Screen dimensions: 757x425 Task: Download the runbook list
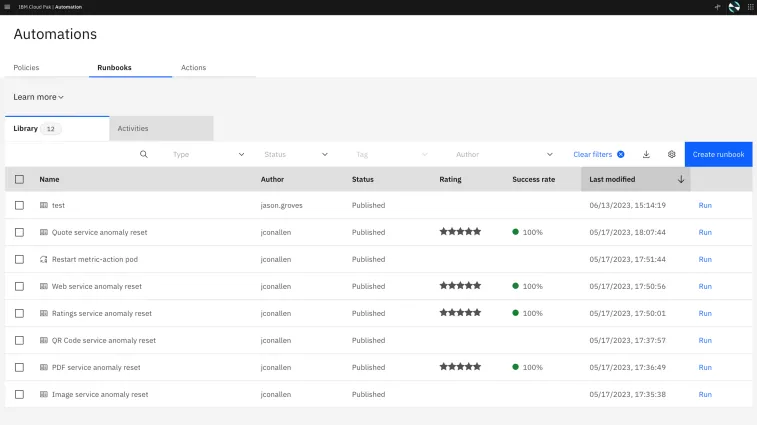click(646, 155)
